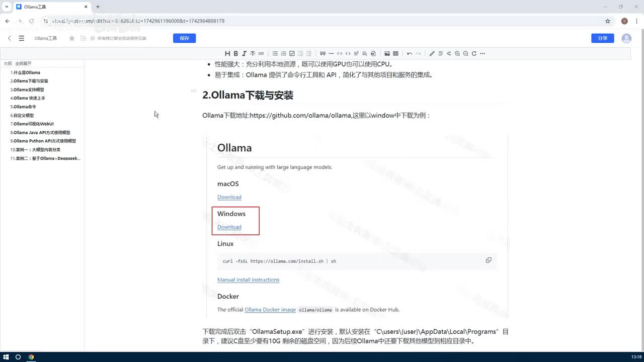Go back using the note header arrow
This screenshot has width=644, height=362.
click(10, 38)
